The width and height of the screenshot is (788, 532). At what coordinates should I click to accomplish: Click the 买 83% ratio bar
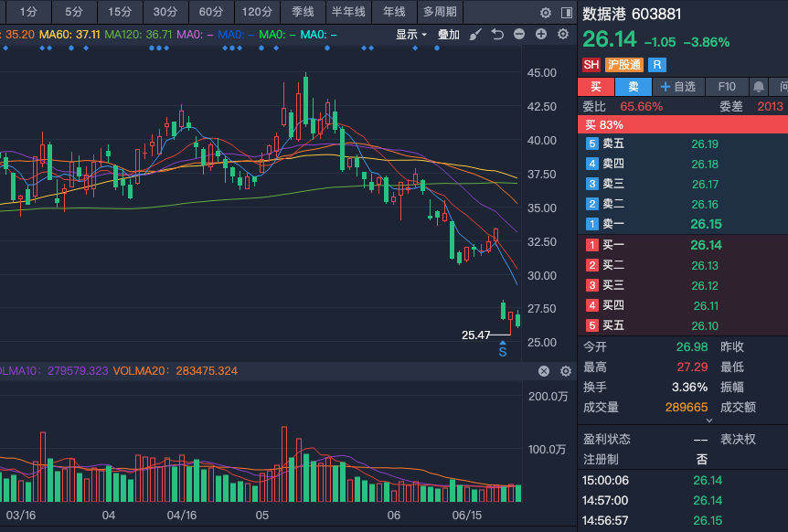click(683, 124)
